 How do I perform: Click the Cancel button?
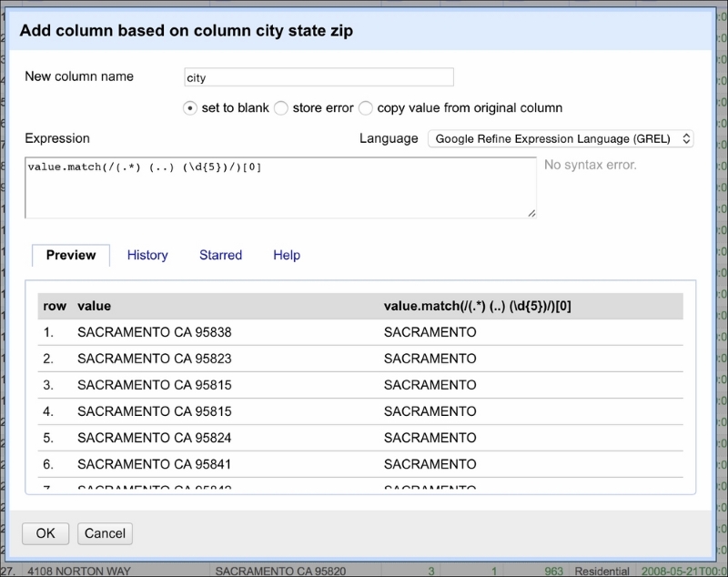[x=105, y=533]
